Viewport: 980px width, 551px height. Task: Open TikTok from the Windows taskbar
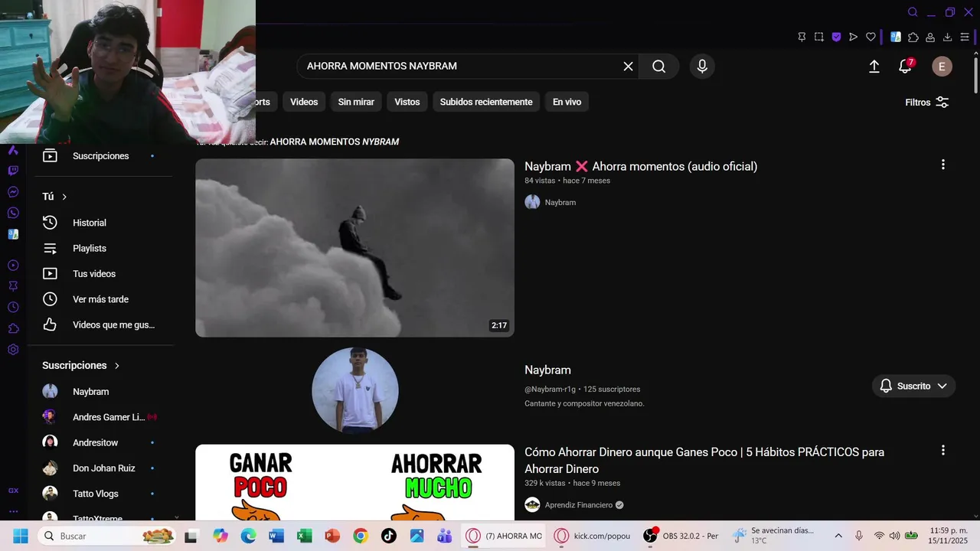pyautogui.click(x=388, y=536)
